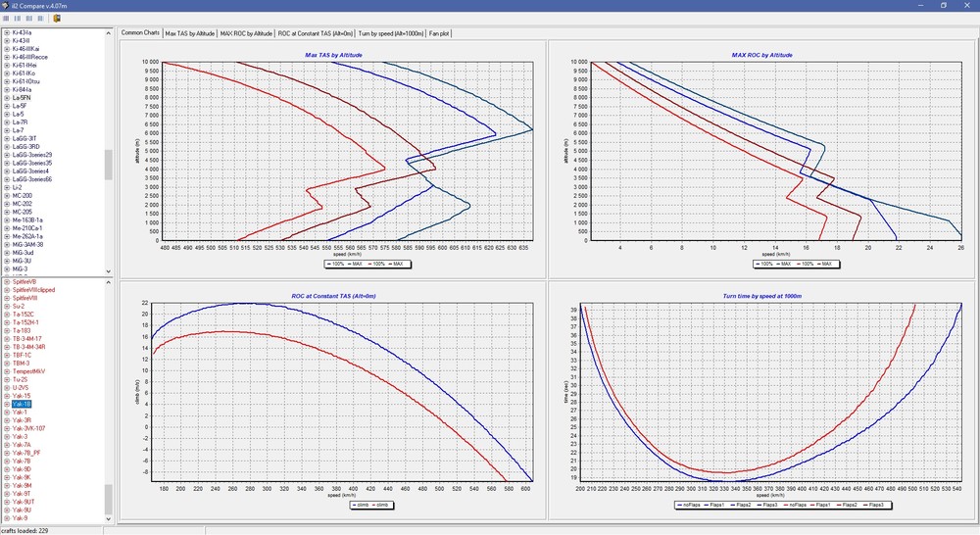Expand the TempestMkV node in lower list
The height and width of the screenshot is (535, 980).
pyautogui.click(x=7, y=371)
